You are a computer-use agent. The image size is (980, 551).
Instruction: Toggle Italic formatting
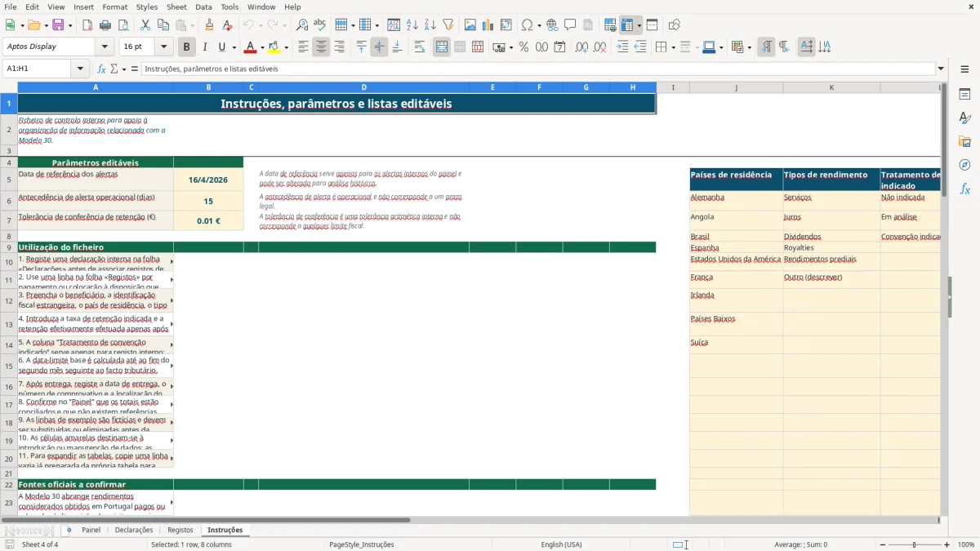(205, 47)
